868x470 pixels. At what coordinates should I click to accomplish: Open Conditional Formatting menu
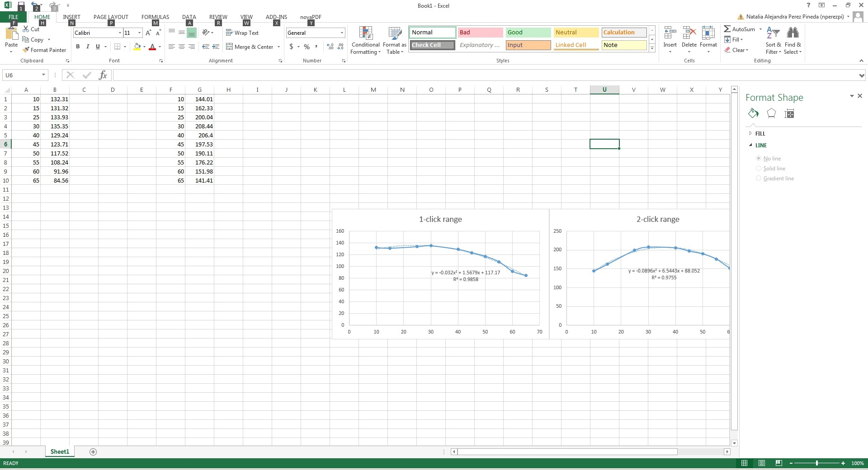(365, 41)
